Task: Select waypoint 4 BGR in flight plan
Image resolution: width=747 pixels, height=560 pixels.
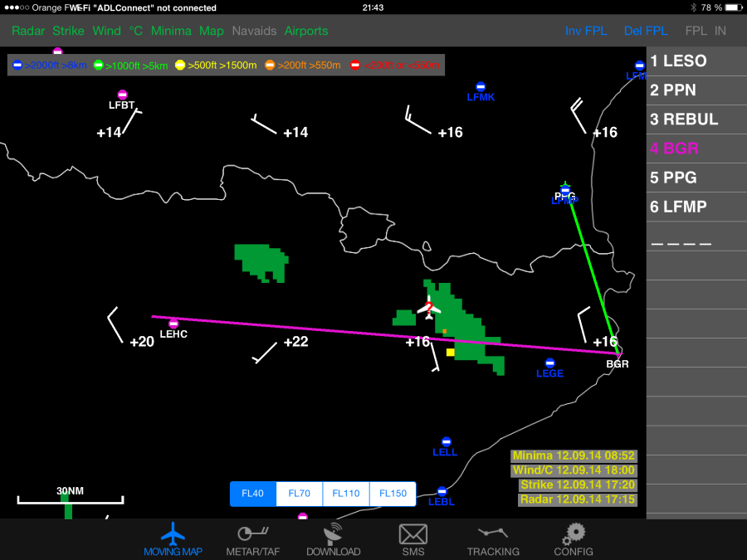Action: pyautogui.click(x=696, y=149)
